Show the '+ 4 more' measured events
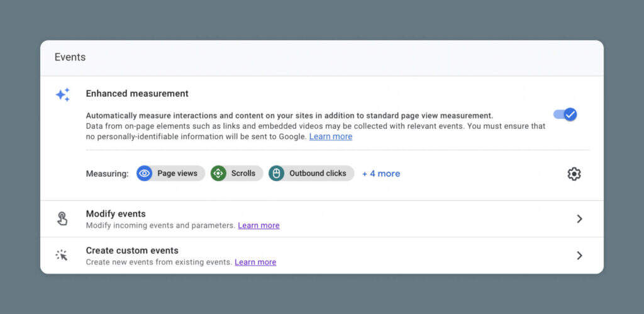The width and height of the screenshot is (644, 314). (381, 174)
